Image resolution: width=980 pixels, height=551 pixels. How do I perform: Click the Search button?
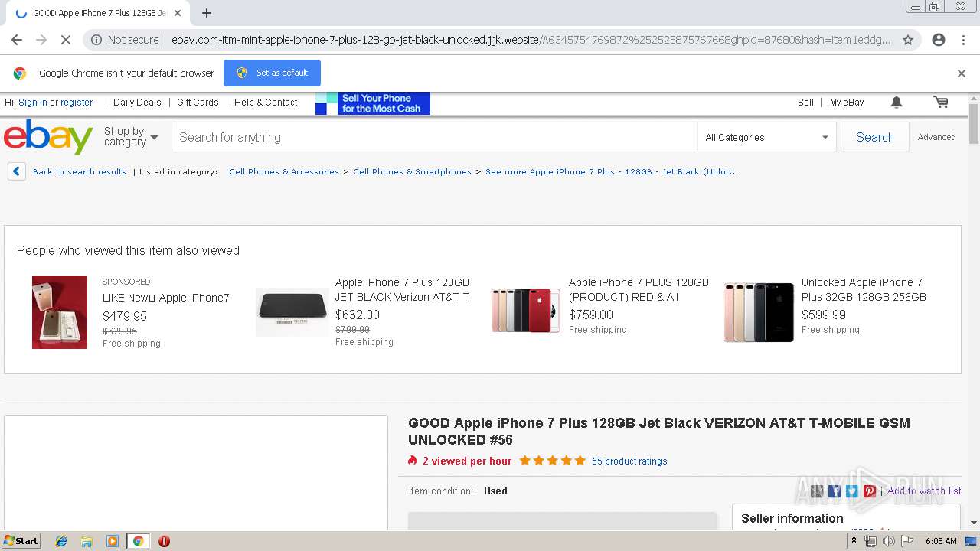tap(874, 137)
